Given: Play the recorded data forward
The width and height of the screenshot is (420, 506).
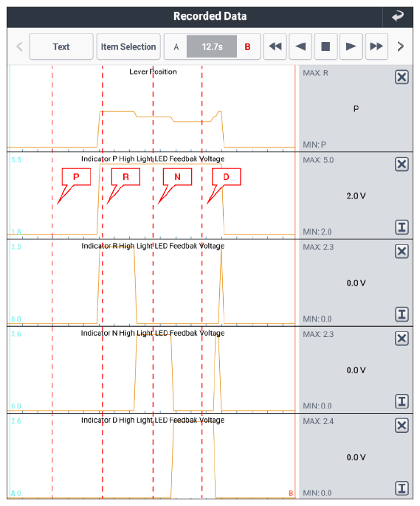Looking at the screenshot, I should (351, 46).
